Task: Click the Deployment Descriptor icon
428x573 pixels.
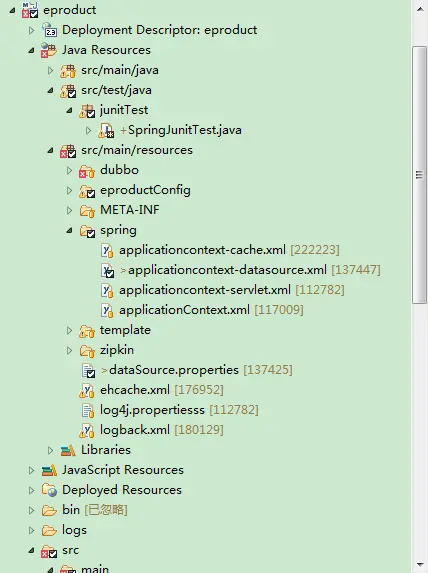Action: [x=49, y=30]
